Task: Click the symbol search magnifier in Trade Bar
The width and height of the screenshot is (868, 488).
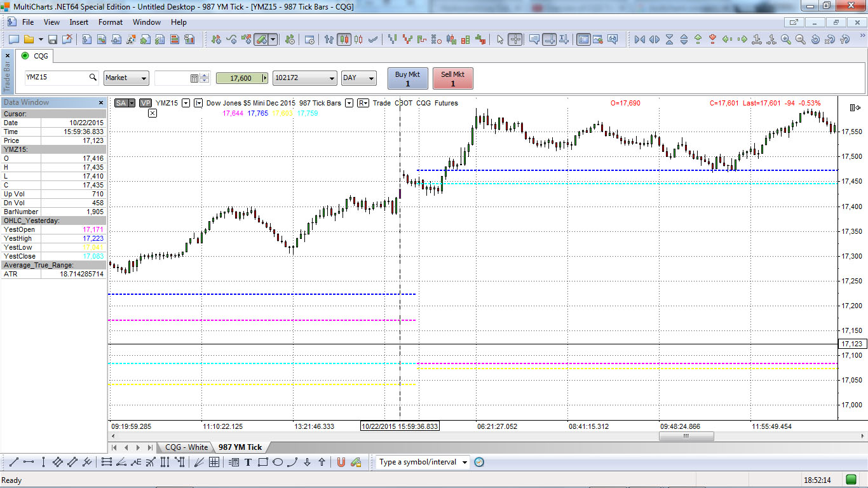Action: (93, 78)
